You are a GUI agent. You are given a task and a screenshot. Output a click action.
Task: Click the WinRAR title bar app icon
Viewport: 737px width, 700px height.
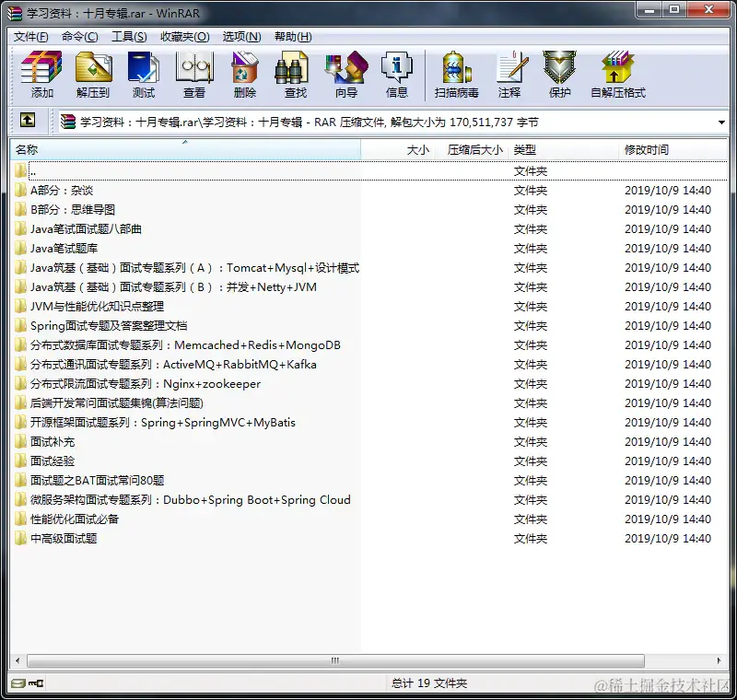click(15, 13)
